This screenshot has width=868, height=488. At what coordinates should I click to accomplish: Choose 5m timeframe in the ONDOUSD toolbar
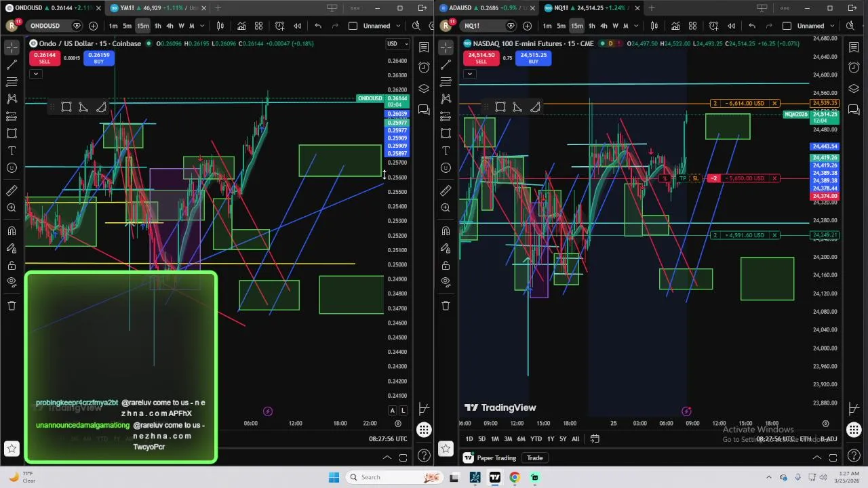(127, 26)
